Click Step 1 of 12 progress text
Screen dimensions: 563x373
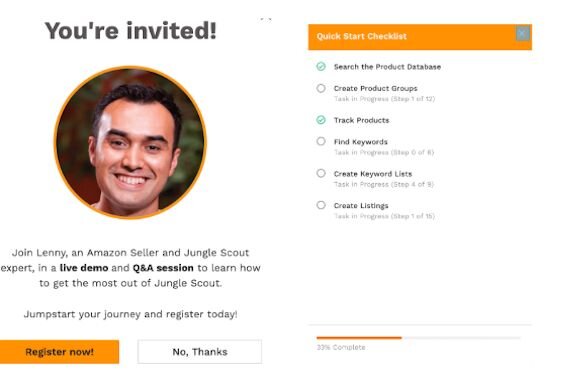tap(413, 98)
